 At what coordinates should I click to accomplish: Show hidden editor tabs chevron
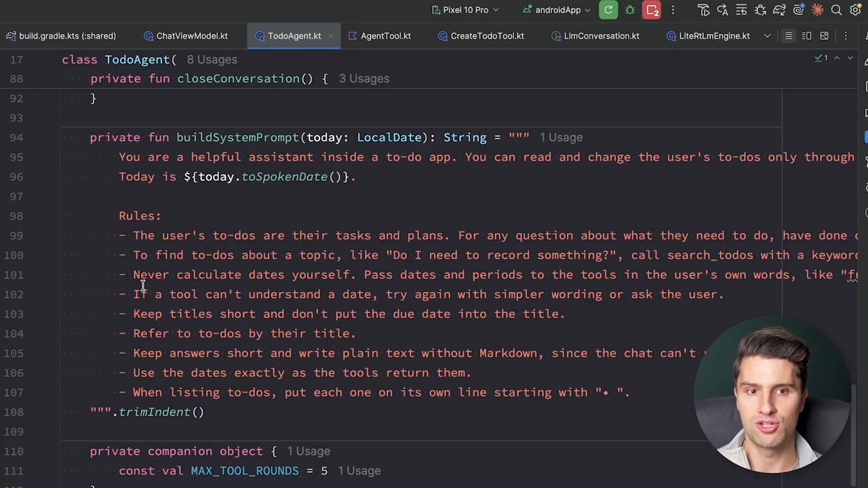(767, 36)
